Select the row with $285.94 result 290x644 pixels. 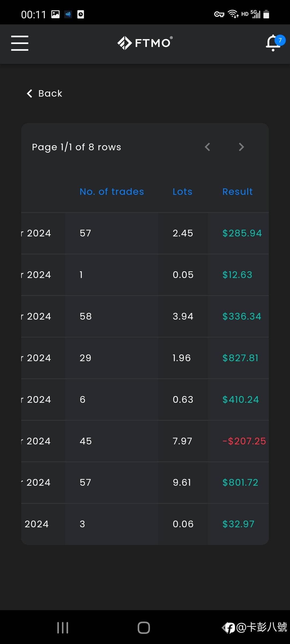point(145,233)
